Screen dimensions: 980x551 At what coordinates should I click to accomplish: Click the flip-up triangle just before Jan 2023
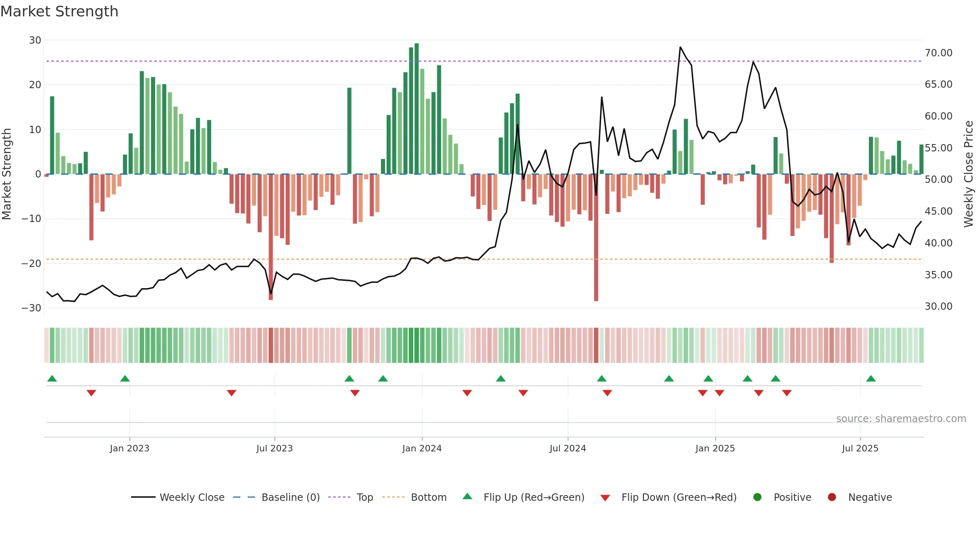(x=125, y=378)
